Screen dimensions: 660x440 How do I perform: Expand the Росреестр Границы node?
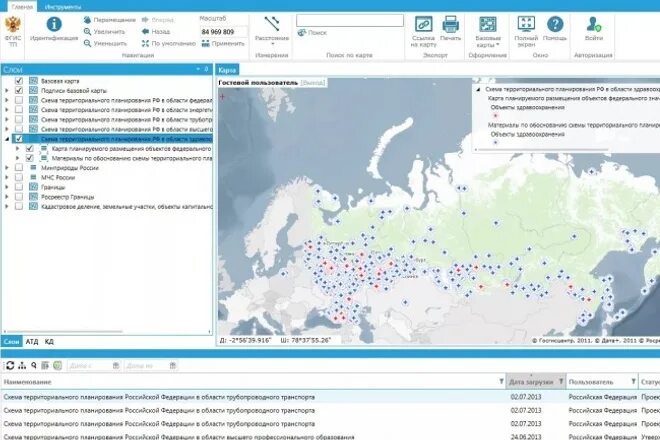7,197
